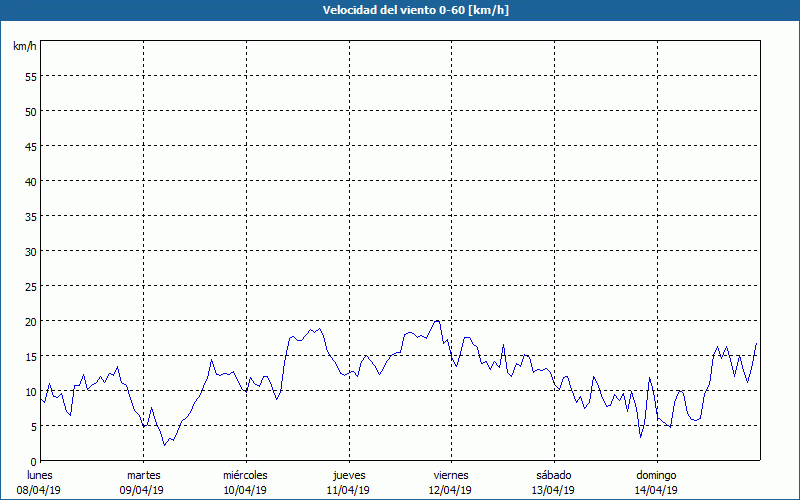Click the date label 14/04/19

(x=656, y=490)
